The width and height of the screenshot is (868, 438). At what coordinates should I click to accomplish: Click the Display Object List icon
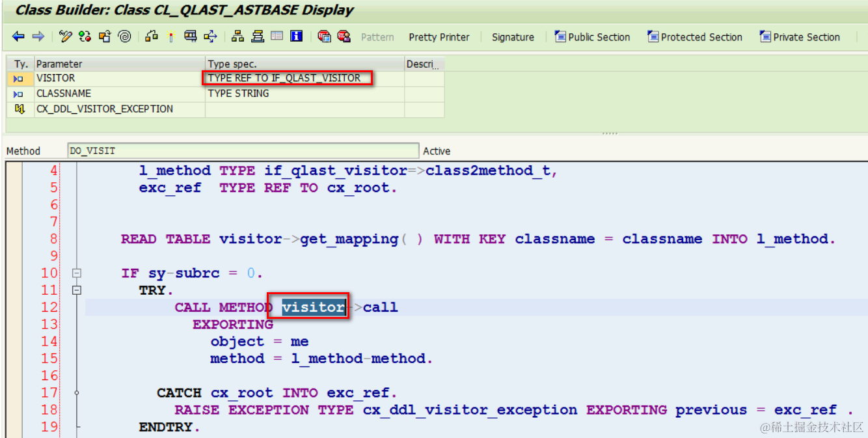click(190, 36)
